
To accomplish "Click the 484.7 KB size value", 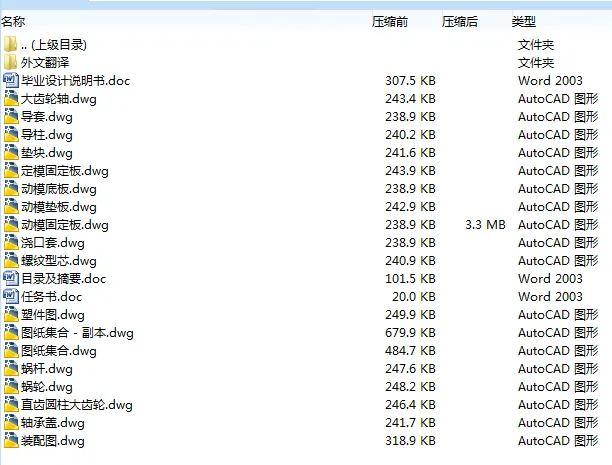I will coord(410,350).
